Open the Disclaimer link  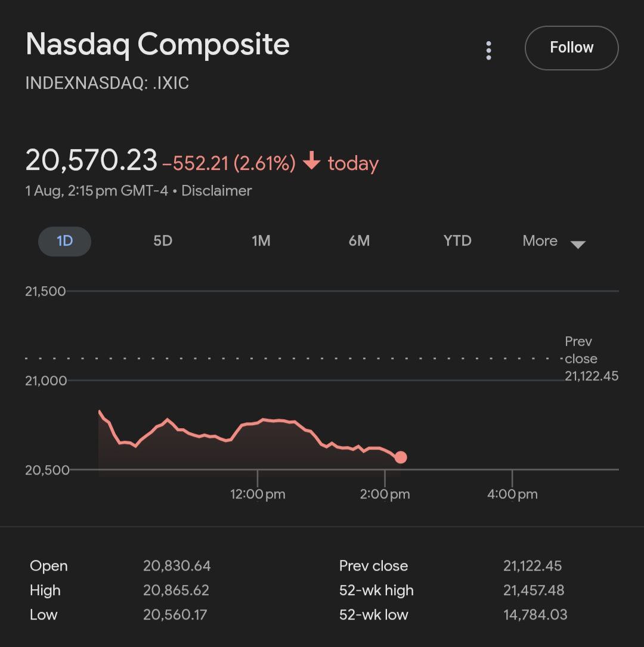pos(216,191)
